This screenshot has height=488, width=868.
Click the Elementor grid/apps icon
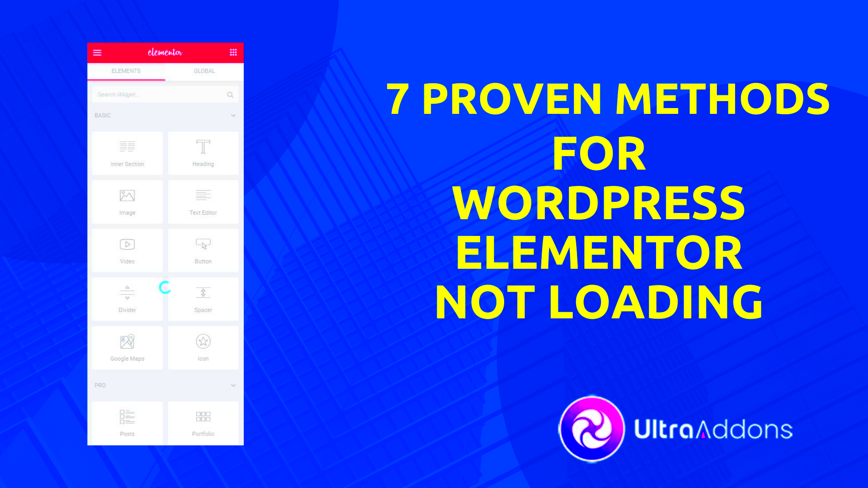click(234, 52)
